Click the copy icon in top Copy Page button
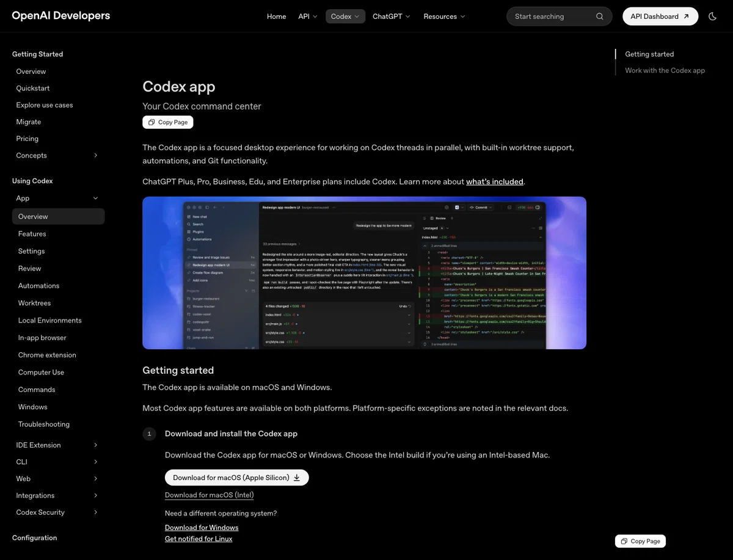The width and height of the screenshot is (733, 560). click(x=151, y=122)
